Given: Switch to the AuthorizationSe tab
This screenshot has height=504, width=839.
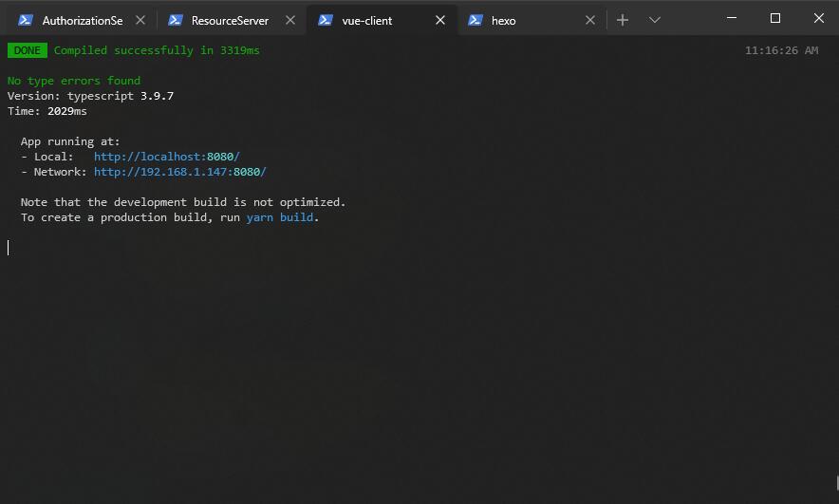Looking at the screenshot, I should coord(79,20).
